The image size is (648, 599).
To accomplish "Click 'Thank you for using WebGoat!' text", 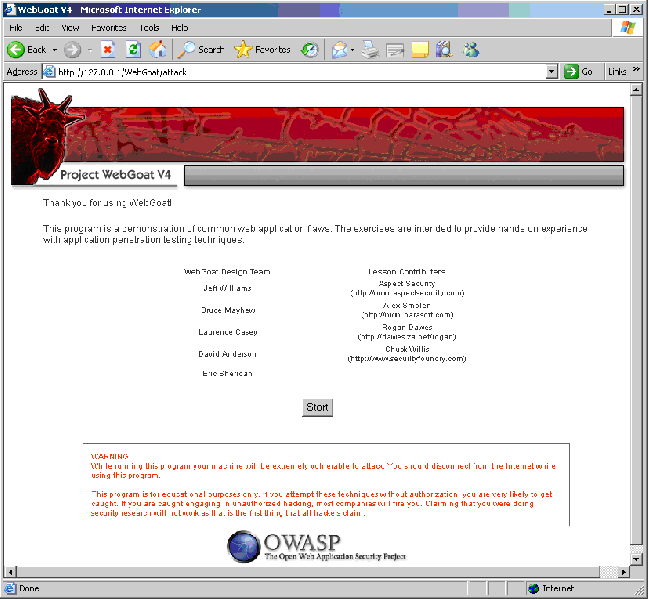I will [x=107, y=203].
